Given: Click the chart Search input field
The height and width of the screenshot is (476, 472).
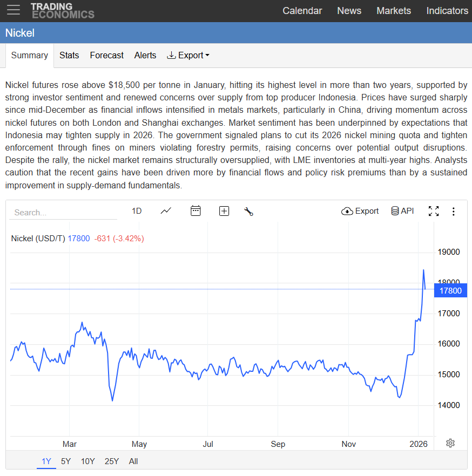Looking at the screenshot, I should (x=63, y=213).
